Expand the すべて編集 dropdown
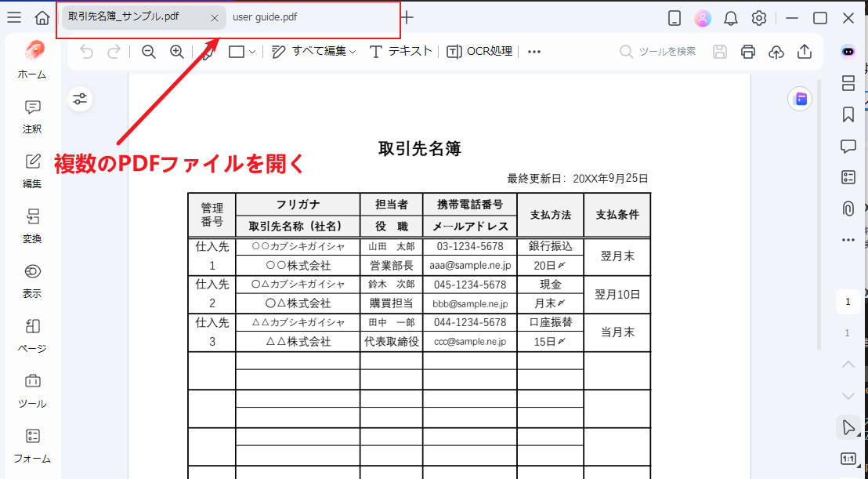The width and height of the screenshot is (868, 479). (x=353, y=51)
